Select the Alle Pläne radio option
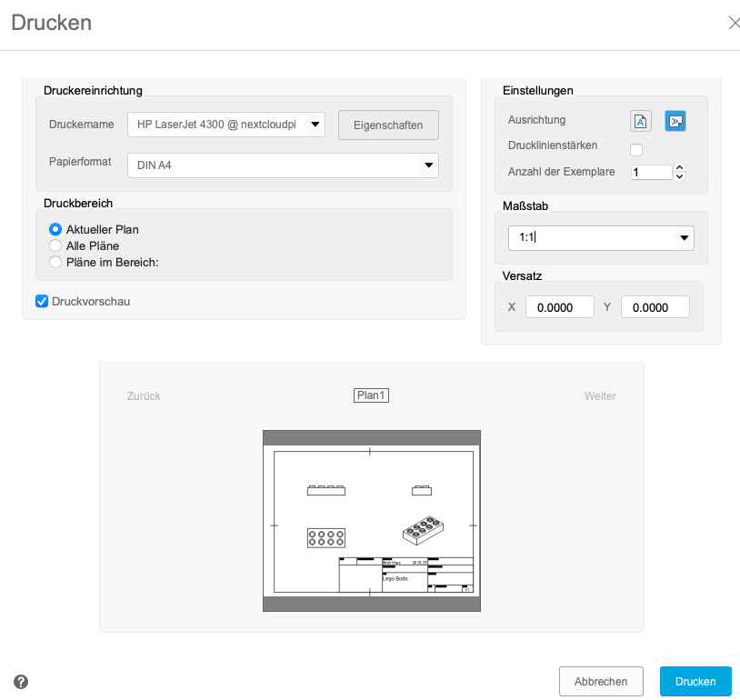The width and height of the screenshot is (740, 700). click(x=55, y=245)
